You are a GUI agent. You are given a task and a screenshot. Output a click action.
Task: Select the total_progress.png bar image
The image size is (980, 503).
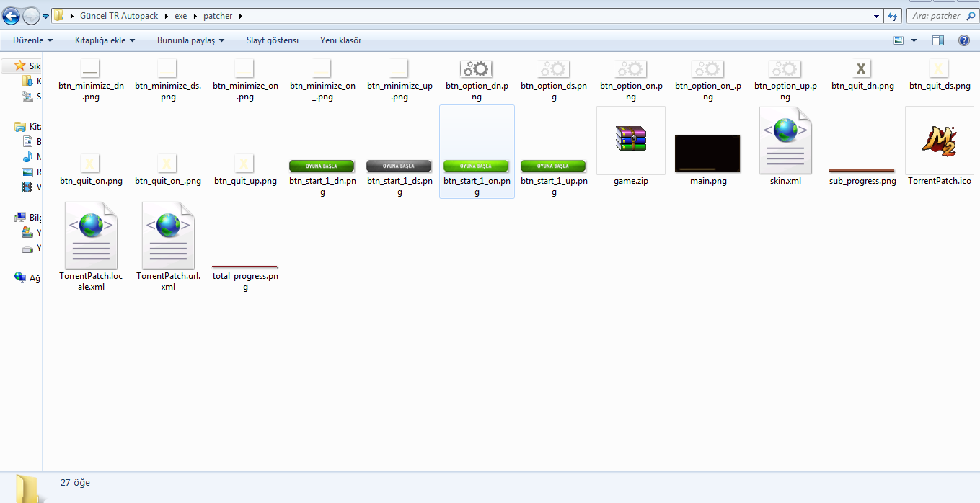click(x=245, y=267)
